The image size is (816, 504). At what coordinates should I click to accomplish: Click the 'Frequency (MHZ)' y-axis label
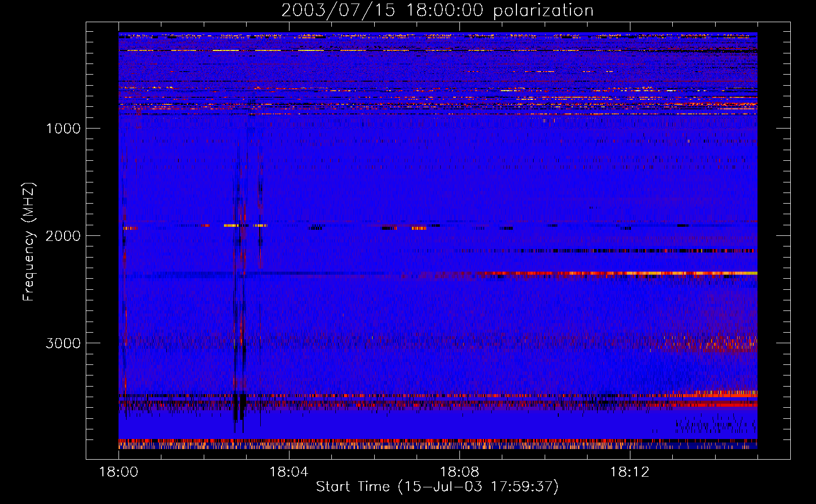tap(29, 242)
